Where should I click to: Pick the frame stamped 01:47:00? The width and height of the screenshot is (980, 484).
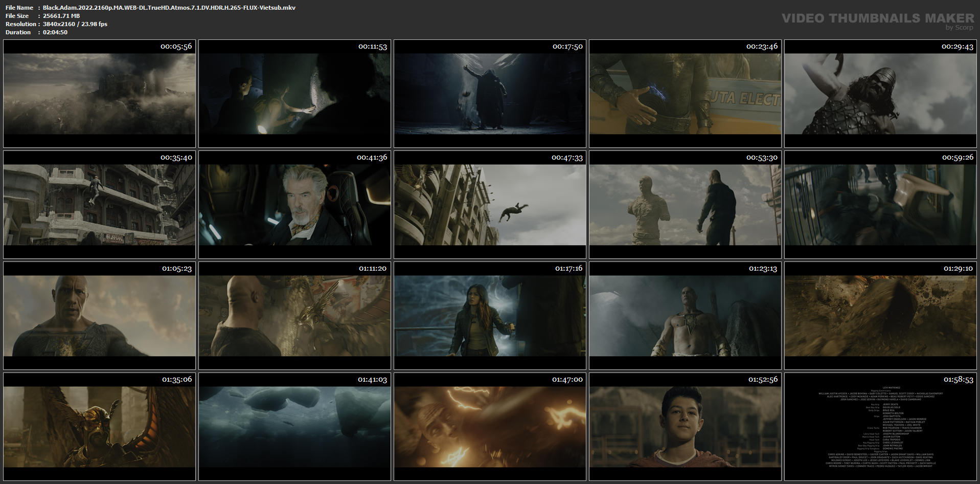point(490,427)
